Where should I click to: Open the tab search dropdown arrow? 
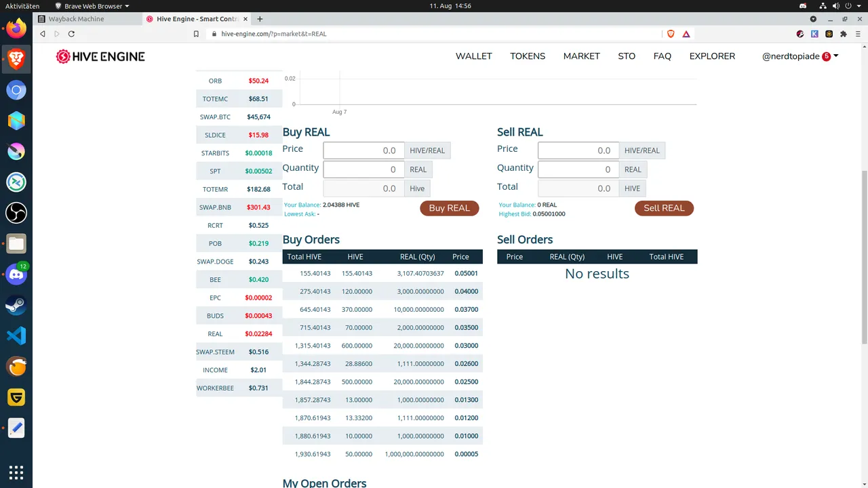point(813,19)
